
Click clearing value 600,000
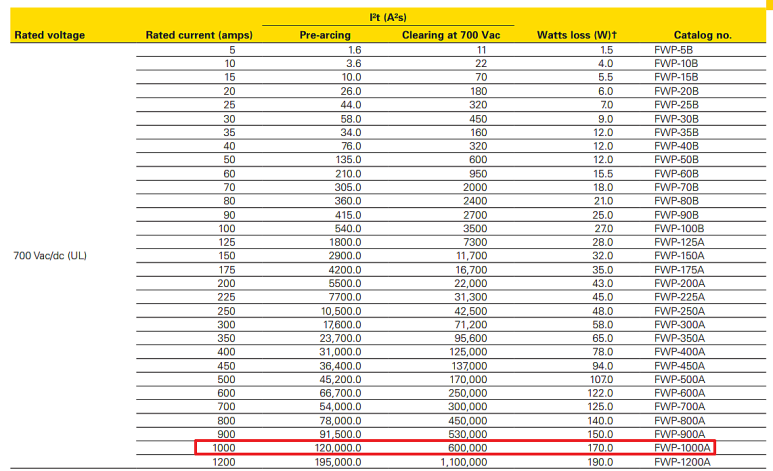[468, 448]
